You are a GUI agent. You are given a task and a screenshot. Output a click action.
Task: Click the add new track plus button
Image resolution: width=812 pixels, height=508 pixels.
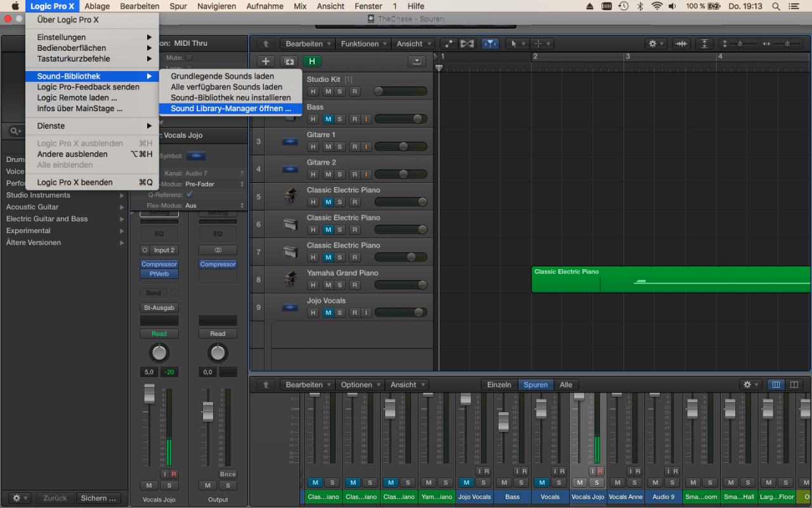(266, 62)
